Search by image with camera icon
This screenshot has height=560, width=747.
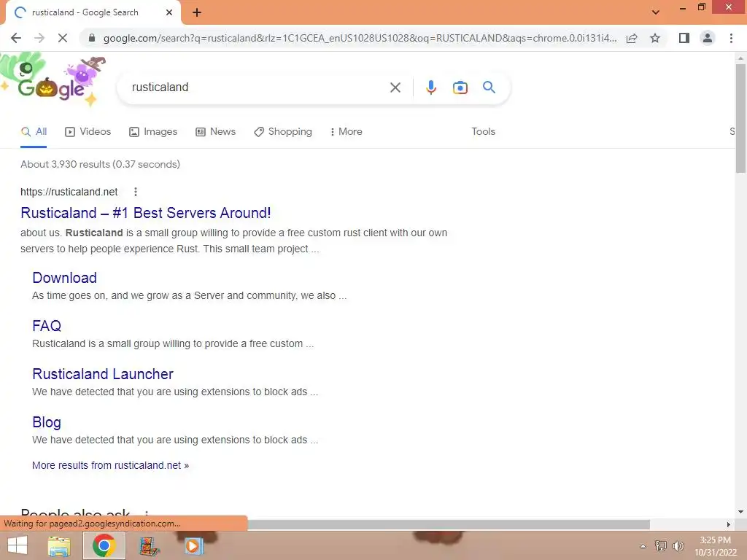coord(460,87)
